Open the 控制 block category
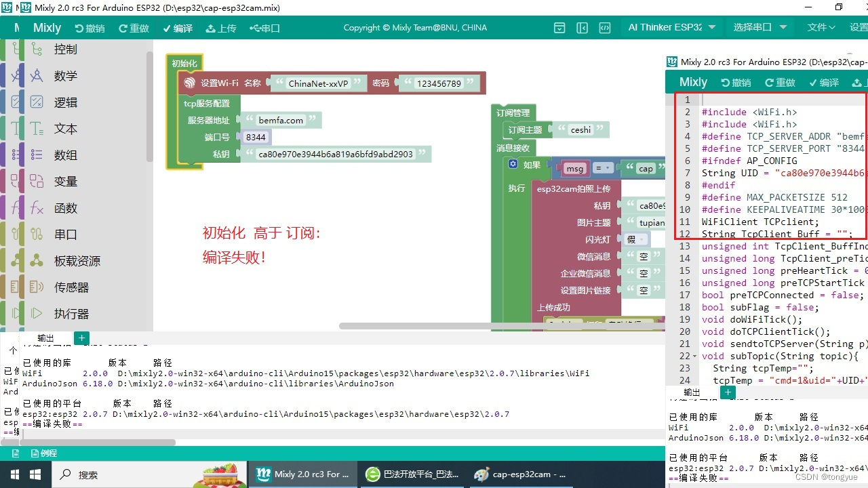 click(x=65, y=49)
